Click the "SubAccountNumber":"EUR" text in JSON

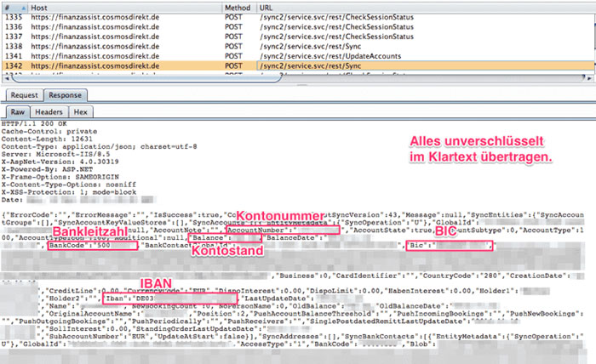point(99,336)
